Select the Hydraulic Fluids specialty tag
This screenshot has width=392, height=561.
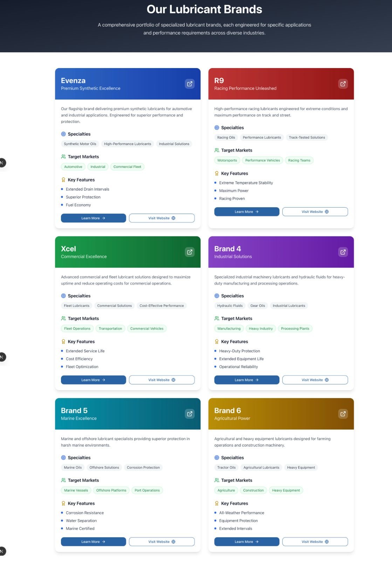(x=230, y=306)
